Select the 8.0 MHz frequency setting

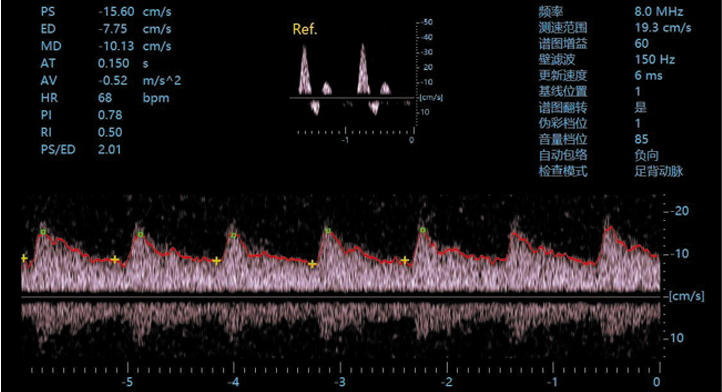click(659, 12)
